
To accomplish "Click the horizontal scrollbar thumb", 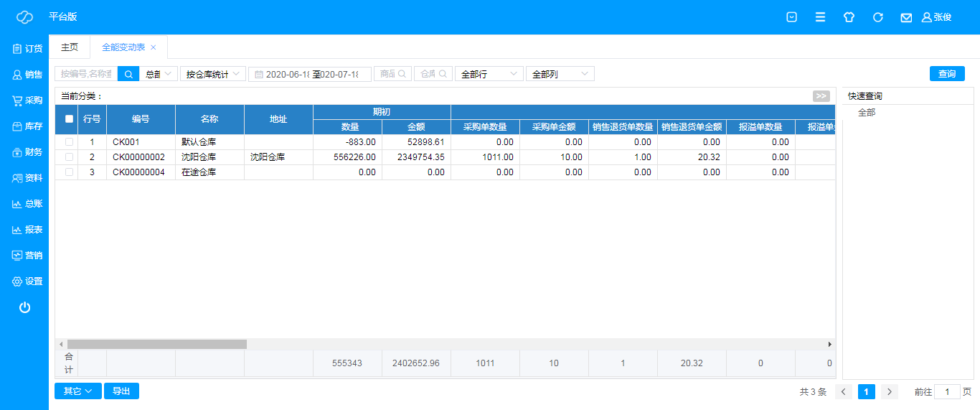I will coord(157,345).
